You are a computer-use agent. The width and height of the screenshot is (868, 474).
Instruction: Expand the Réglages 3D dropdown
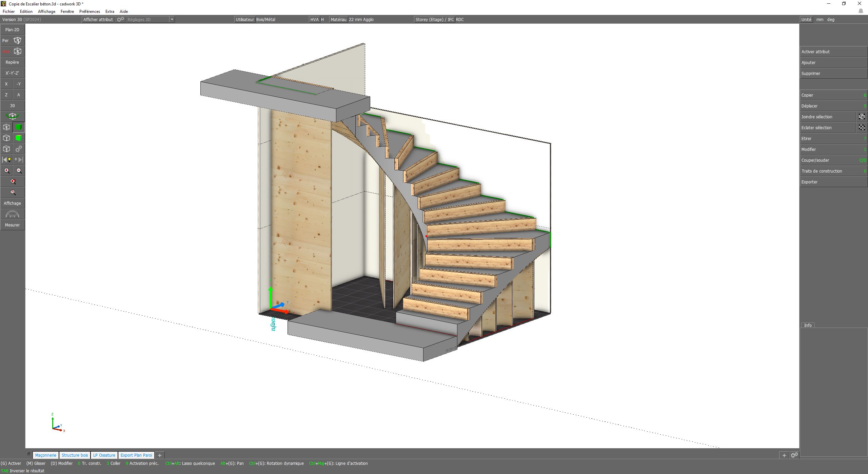(172, 20)
